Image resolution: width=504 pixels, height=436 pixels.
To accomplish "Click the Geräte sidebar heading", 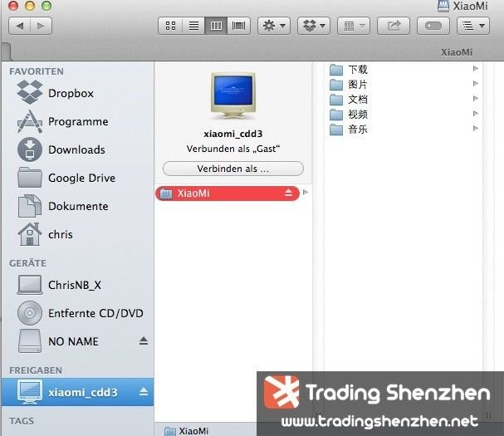I will (27, 263).
